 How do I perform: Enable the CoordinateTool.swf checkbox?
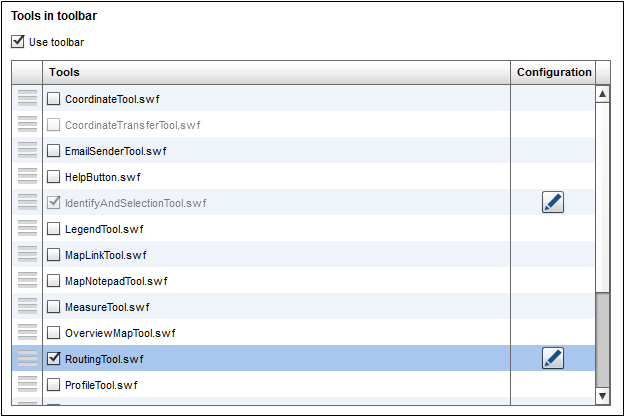54,99
